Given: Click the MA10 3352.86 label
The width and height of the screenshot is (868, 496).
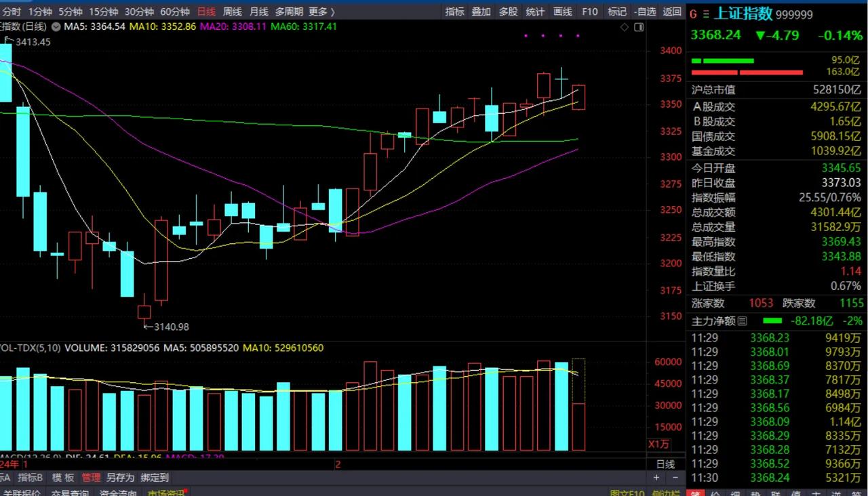Looking at the screenshot, I should point(164,26).
